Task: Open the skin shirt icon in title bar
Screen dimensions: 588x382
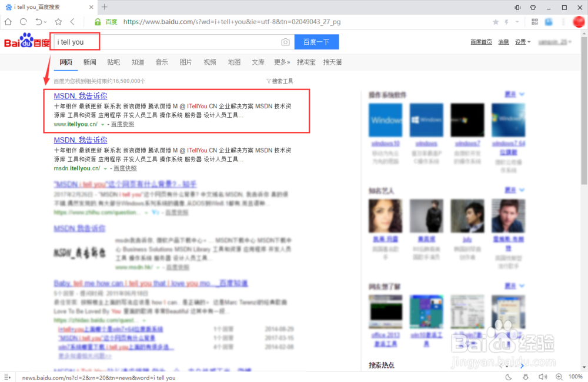Action: pyautogui.click(x=533, y=7)
